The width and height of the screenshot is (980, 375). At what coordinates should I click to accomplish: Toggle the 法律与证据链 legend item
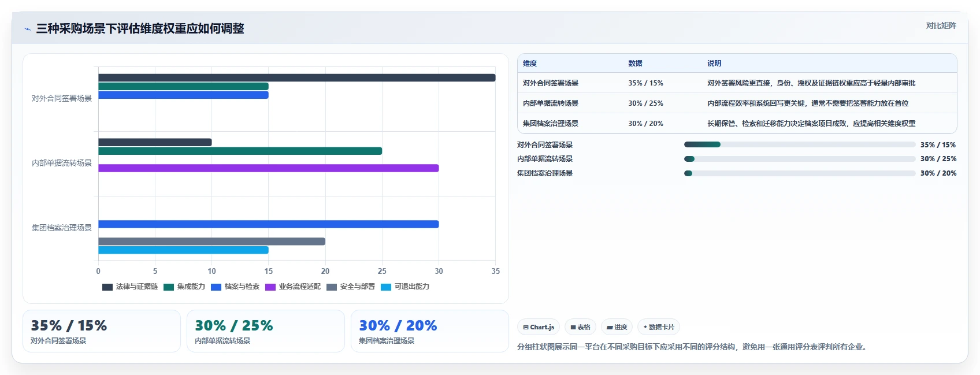click(x=130, y=287)
